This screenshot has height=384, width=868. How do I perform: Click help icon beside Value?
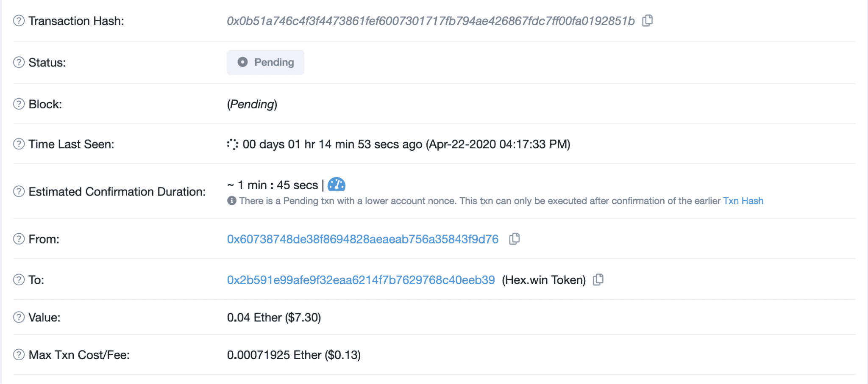(19, 317)
